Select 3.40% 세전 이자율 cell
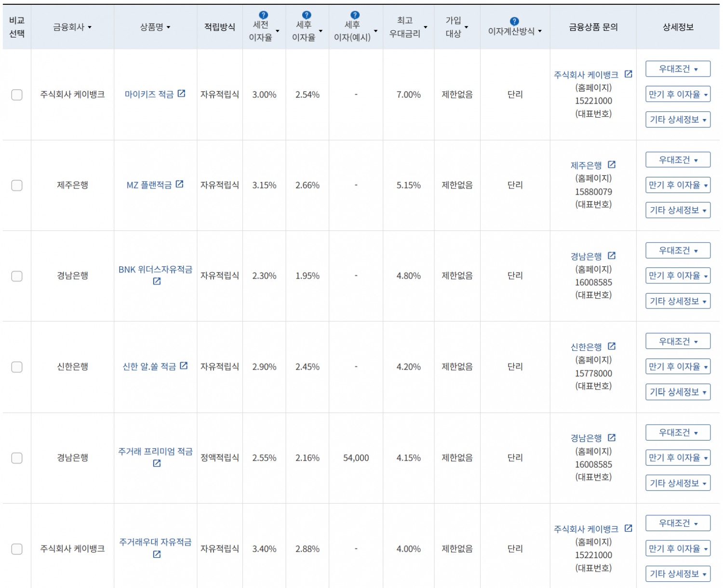This screenshot has height=588, width=723. 264,549
